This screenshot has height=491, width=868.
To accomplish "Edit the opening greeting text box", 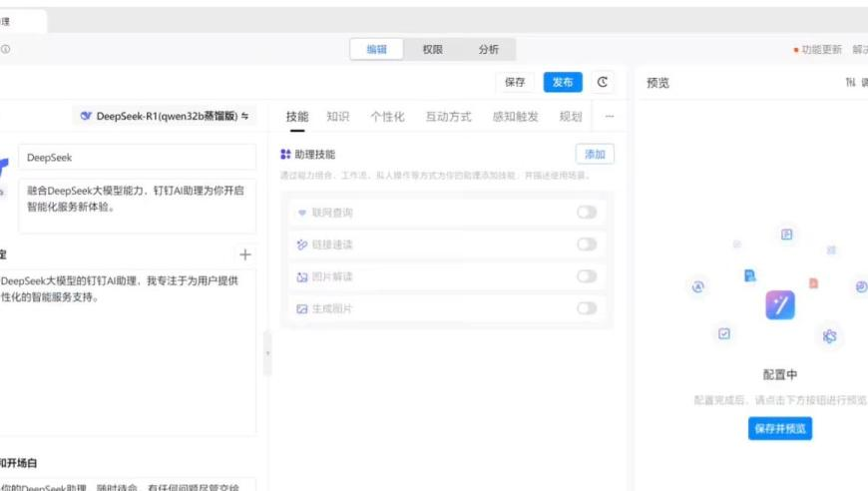I will (128, 484).
